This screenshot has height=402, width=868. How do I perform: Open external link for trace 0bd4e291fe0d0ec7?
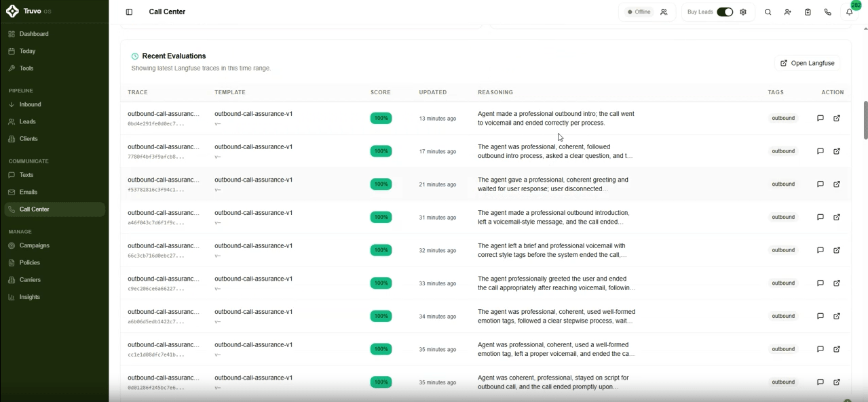click(x=837, y=118)
